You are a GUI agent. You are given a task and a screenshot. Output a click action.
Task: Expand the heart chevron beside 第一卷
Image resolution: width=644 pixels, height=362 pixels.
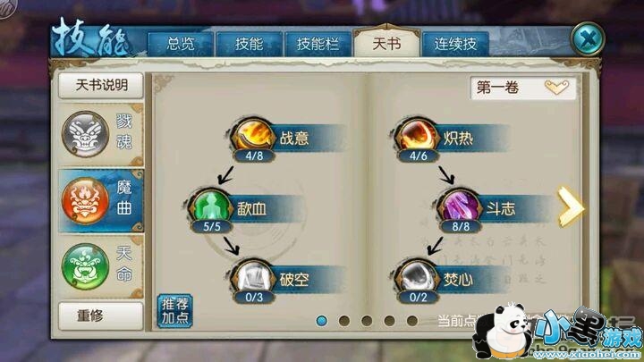pyautogui.click(x=556, y=87)
